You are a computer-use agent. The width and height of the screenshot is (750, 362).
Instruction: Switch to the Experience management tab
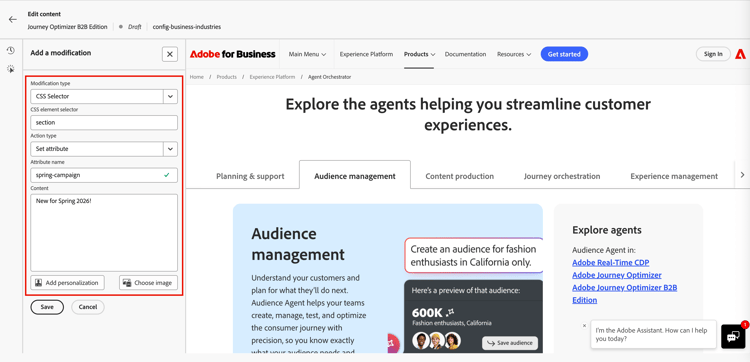(x=674, y=176)
